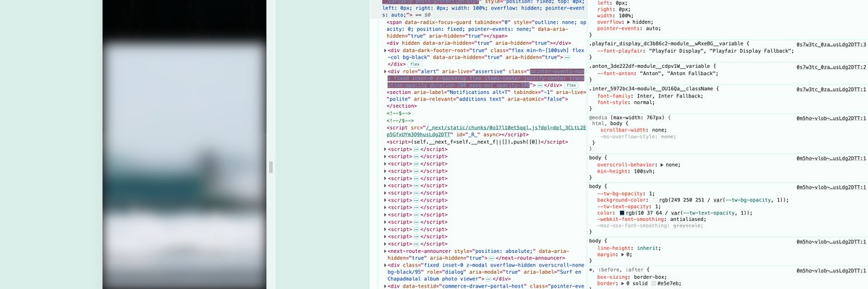Expand the commerce-drawer-portal-host div

[x=385, y=287]
